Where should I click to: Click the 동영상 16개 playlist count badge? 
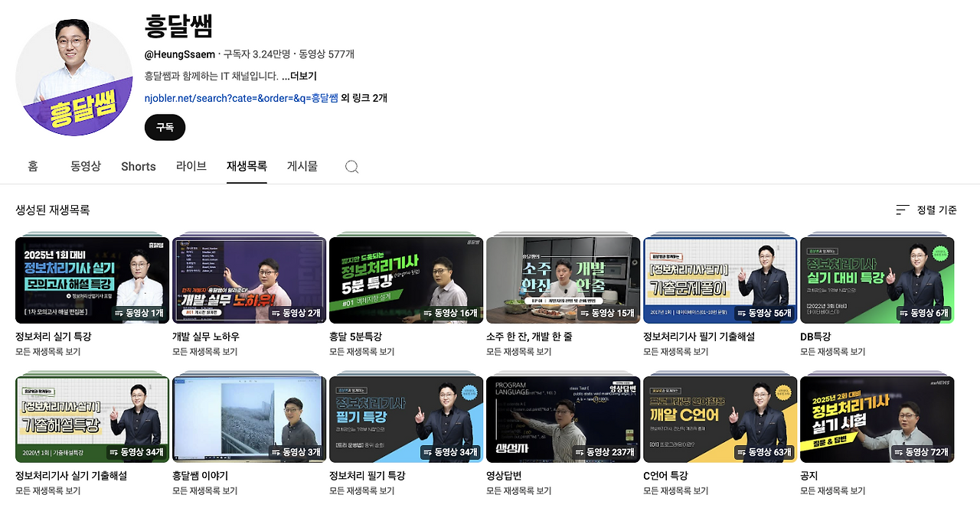pos(449,313)
